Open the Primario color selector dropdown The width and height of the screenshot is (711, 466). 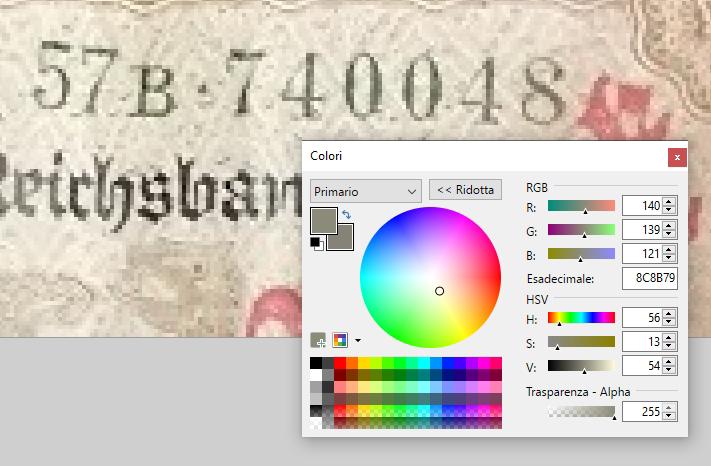click(x=366, y=190)
